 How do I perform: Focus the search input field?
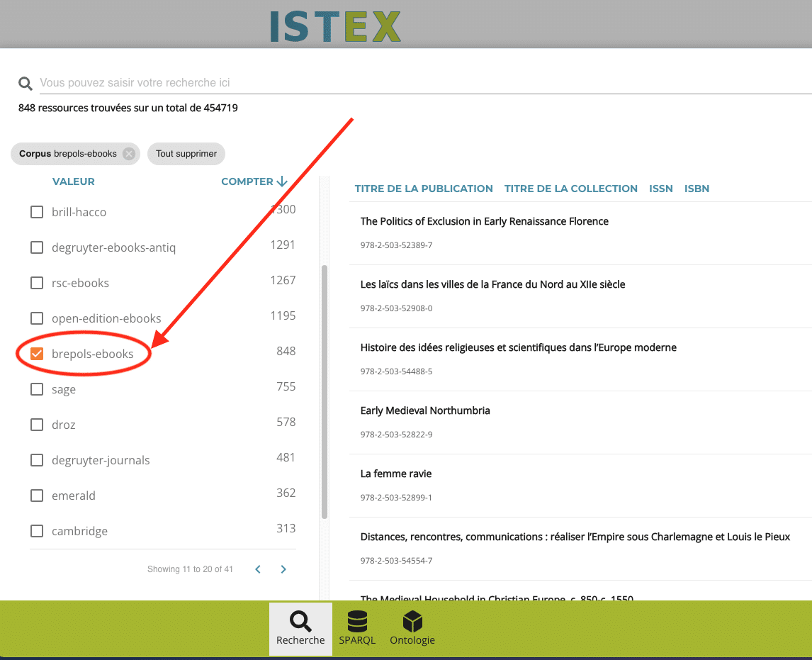coord(424,83)
